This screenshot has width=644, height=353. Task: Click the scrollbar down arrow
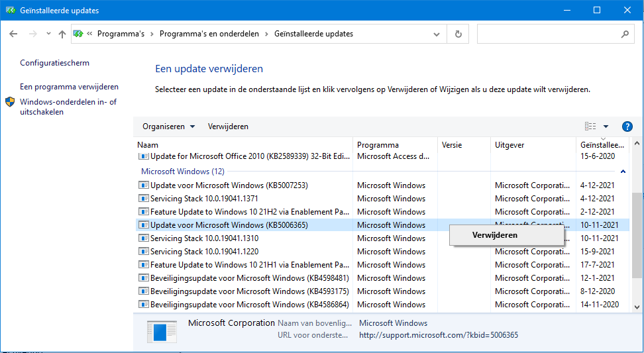click(x=637, y=307)
